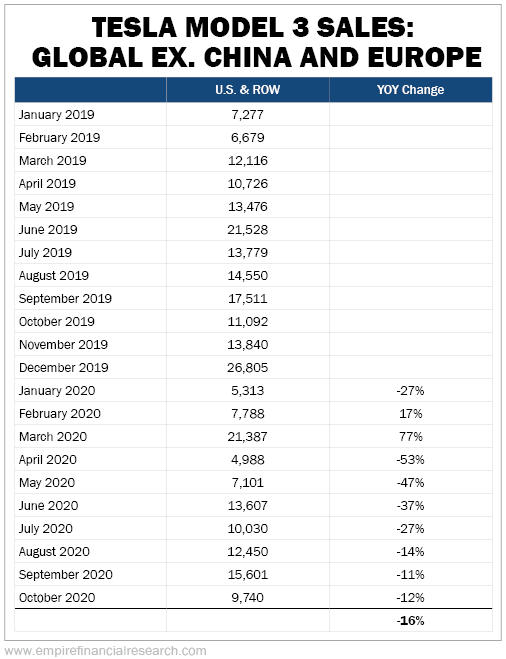
Task: Click the bold -16% total cell
Action: (x=411, y=620)
